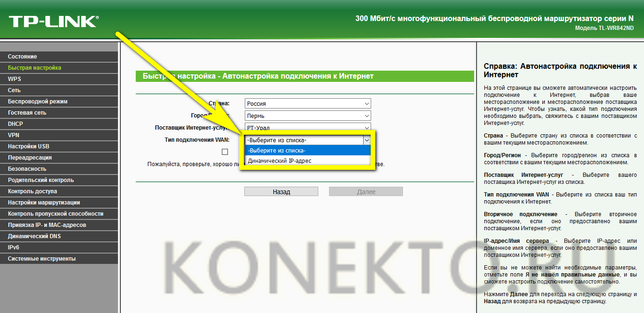Click the 300 Мбит/с router title text

tap(495, 19)
